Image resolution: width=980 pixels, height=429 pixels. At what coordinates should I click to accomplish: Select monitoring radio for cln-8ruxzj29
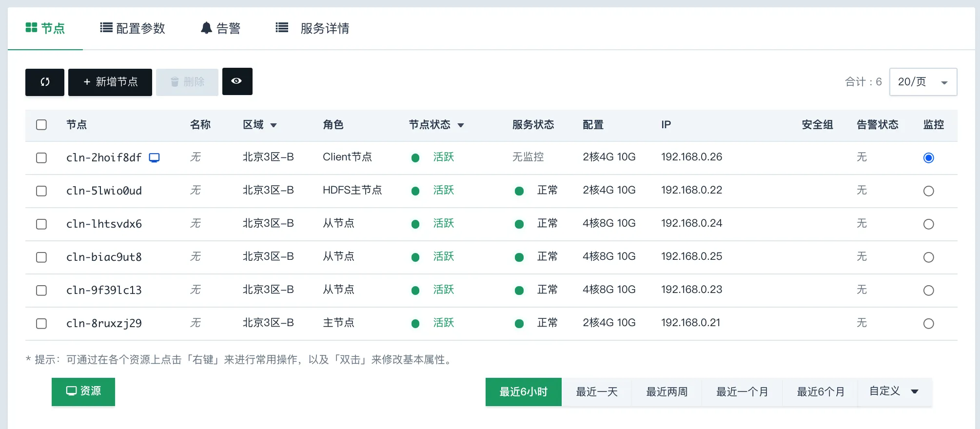(x=929, y=324)
